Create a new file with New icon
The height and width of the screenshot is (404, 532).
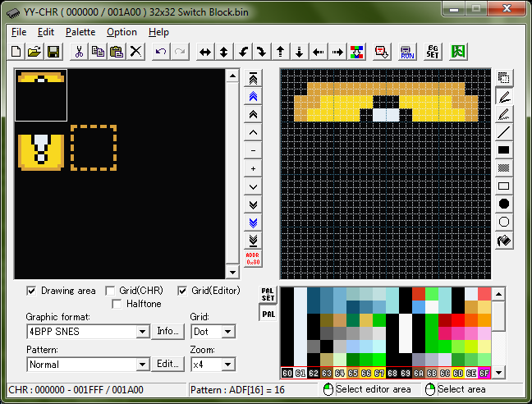(16, 52)
